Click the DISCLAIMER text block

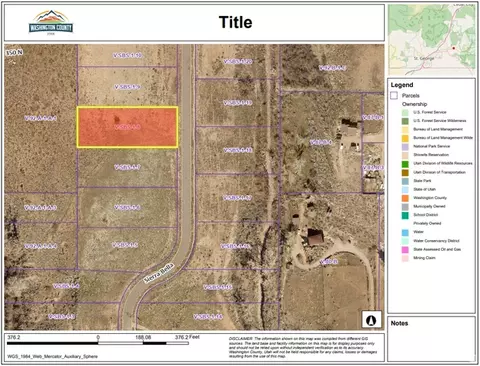click(303, 347)
